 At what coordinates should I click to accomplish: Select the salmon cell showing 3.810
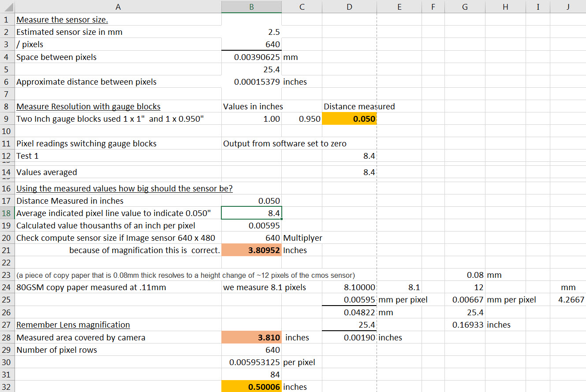click(251, 338)
